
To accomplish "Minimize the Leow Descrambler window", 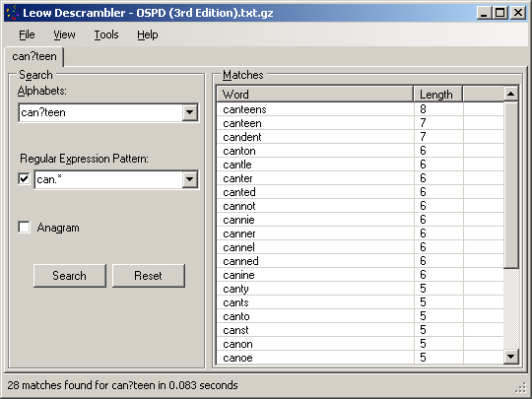I will coord(484,13).
